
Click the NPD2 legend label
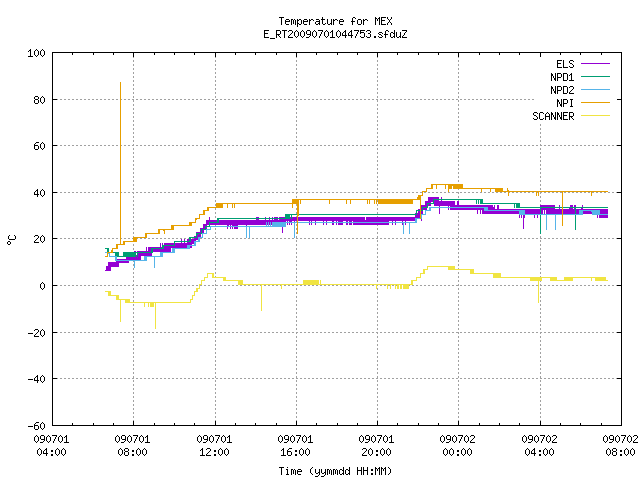click(x=562, y=90)
